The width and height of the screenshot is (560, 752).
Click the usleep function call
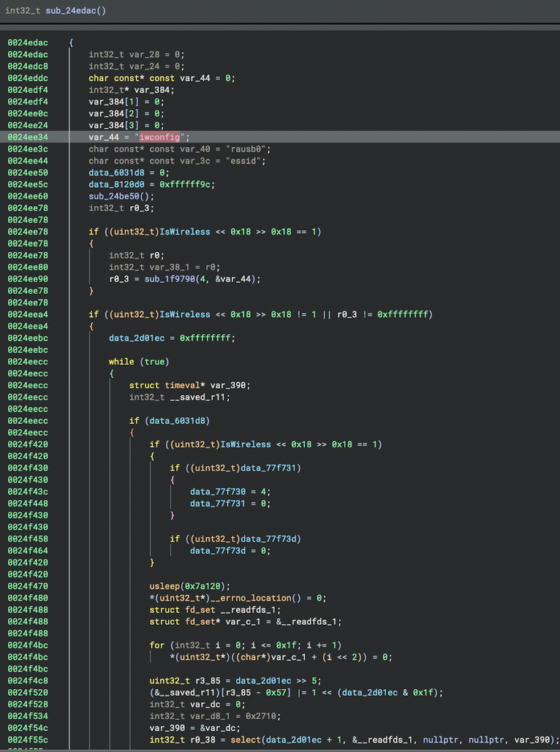coord(164,586)
